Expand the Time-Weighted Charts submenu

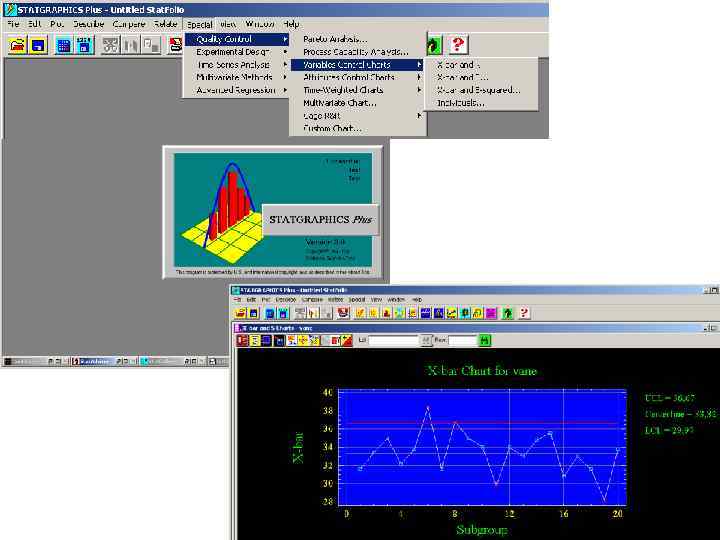click(x=357, y=90)
